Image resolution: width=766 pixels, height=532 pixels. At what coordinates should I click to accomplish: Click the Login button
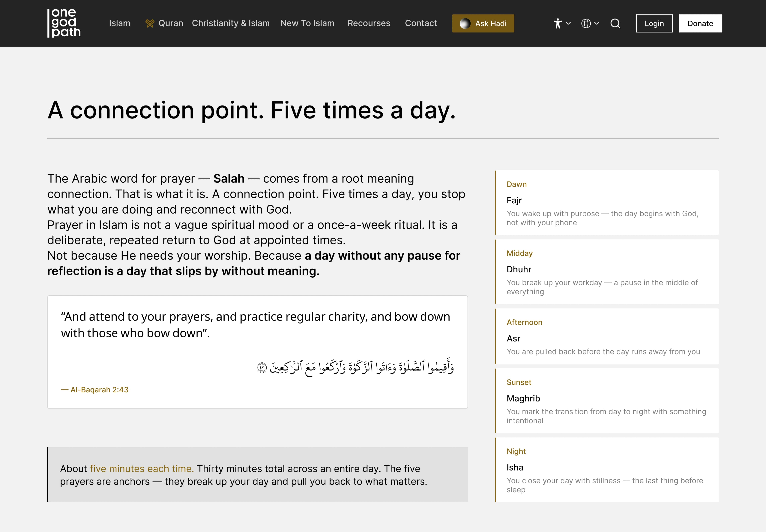[654, 23]
